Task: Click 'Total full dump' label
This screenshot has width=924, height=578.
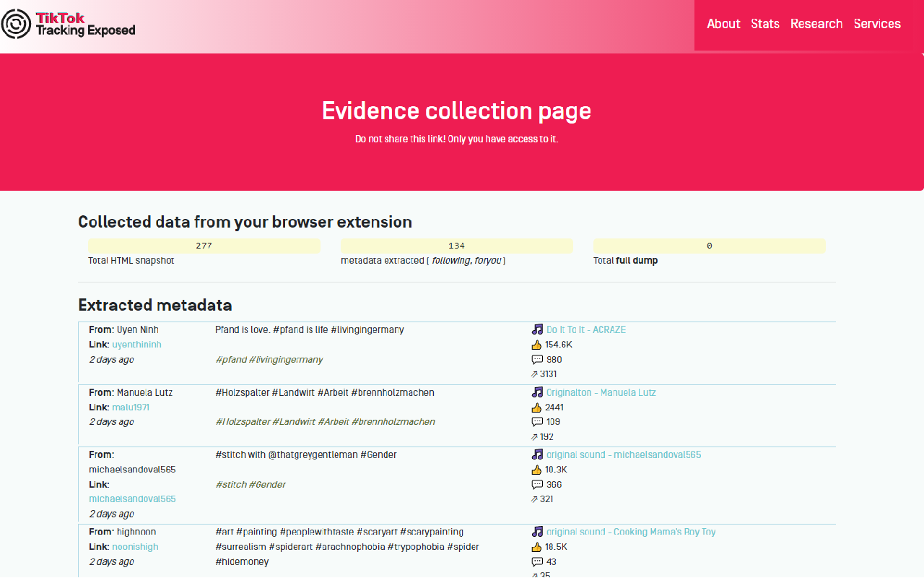Action: point(625,261)
